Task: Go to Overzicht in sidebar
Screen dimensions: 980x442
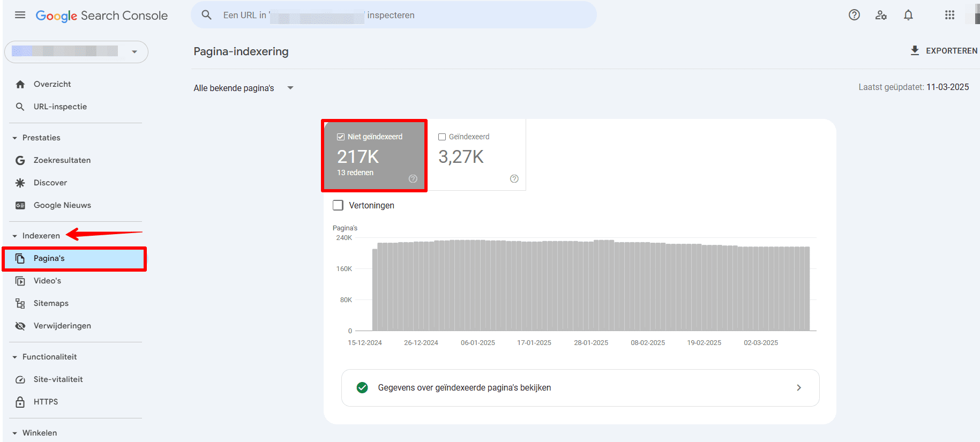Action: click(52, 84)
